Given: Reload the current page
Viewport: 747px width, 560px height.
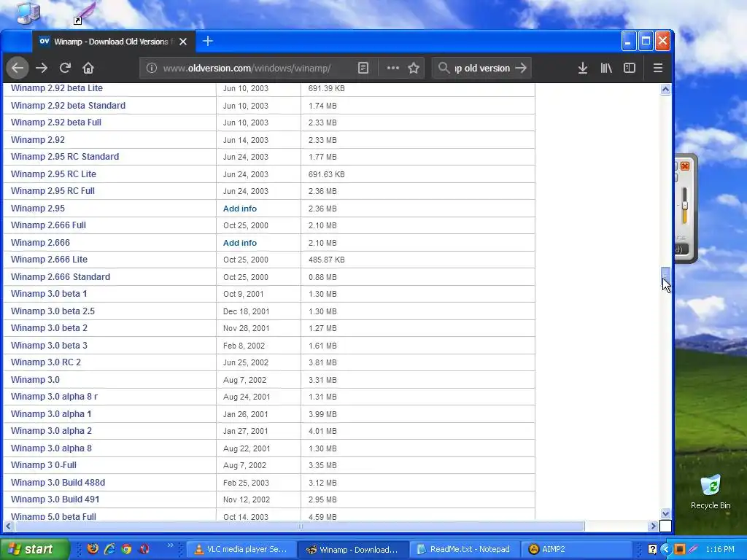Looking at the screenshot, I should click(65, 68).
